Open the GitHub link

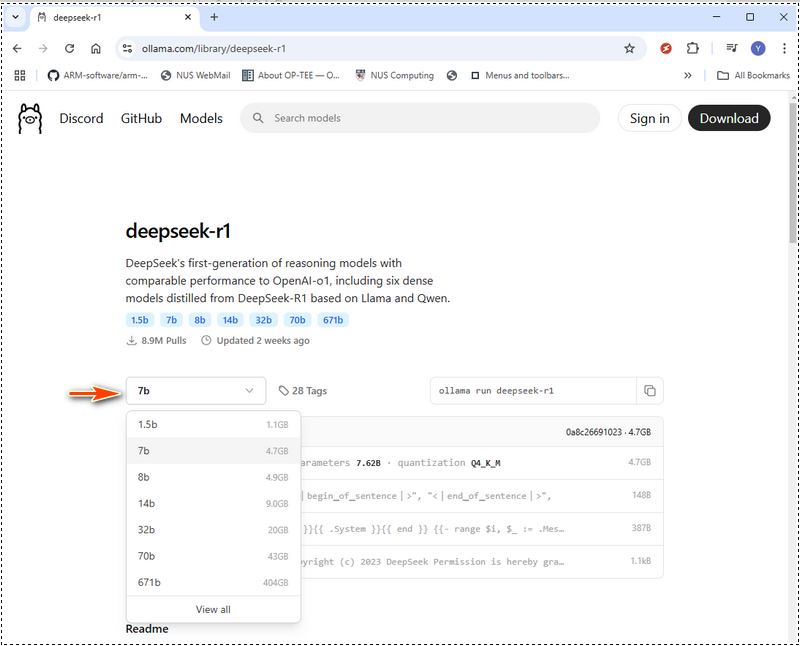point(141,118)
